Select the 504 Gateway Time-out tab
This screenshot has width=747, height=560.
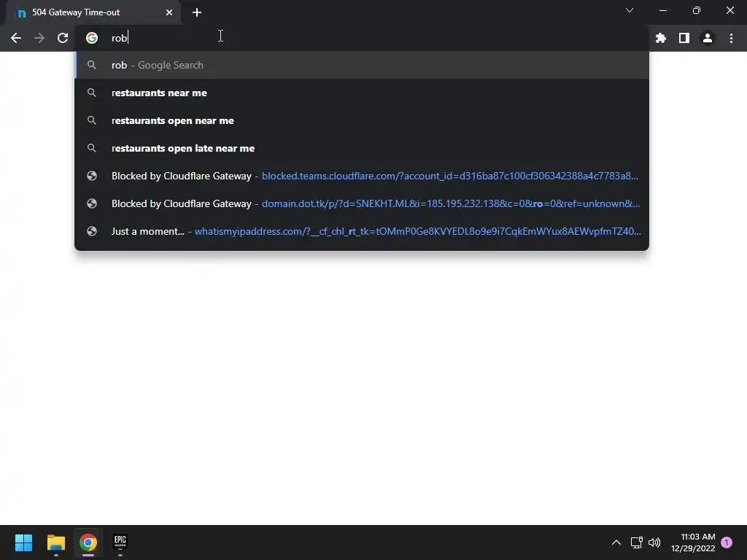pyautogui.click(x=93, y=12)
